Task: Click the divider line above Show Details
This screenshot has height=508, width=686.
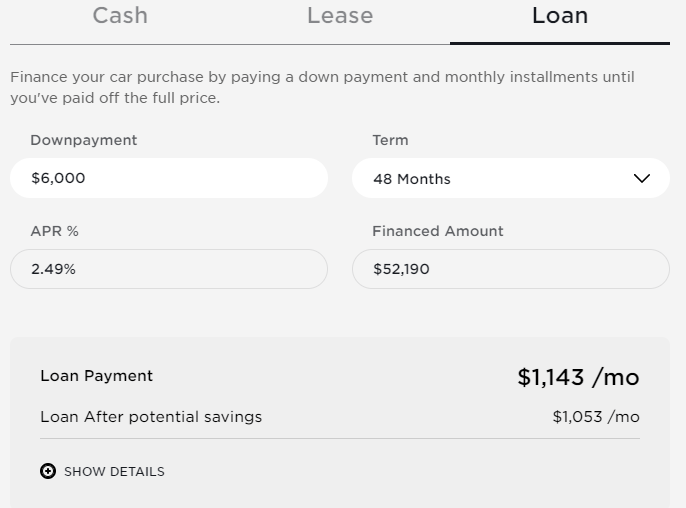Action: point(340,438)
